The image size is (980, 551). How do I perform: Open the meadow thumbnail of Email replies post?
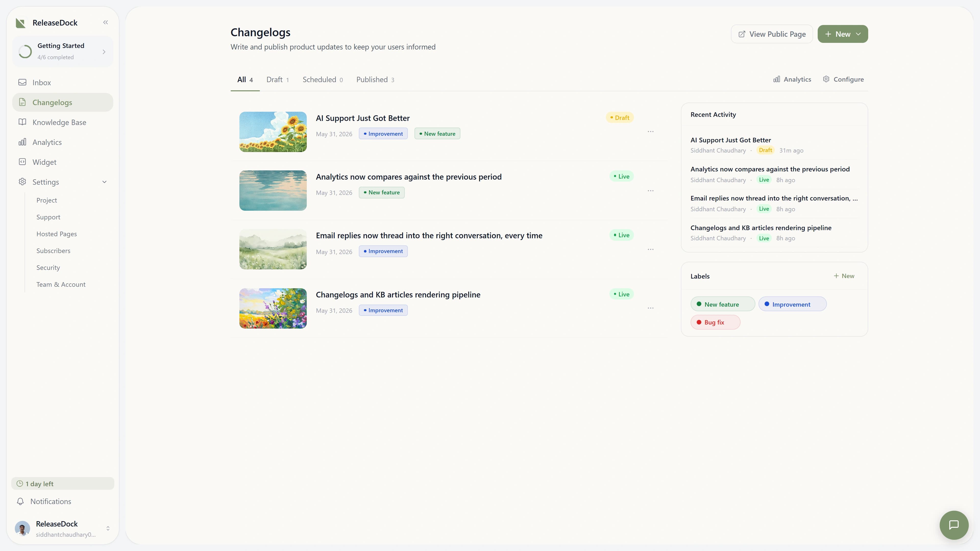[273, 249]
